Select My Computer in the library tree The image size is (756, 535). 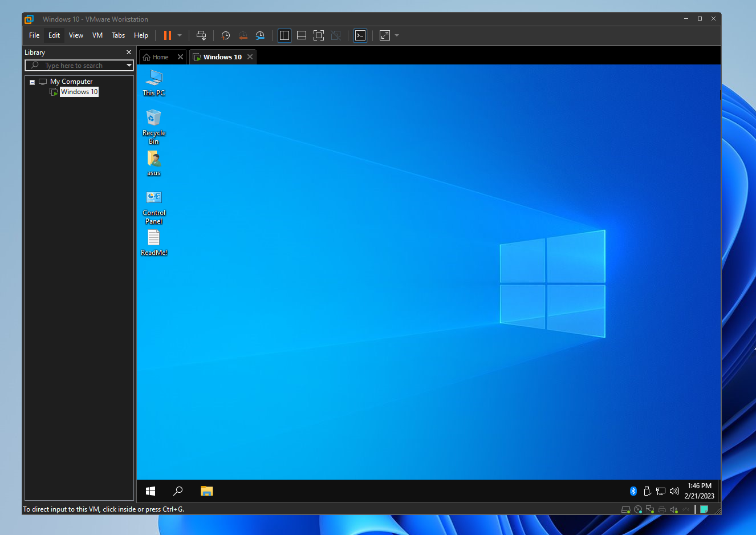tap(71, 82)
